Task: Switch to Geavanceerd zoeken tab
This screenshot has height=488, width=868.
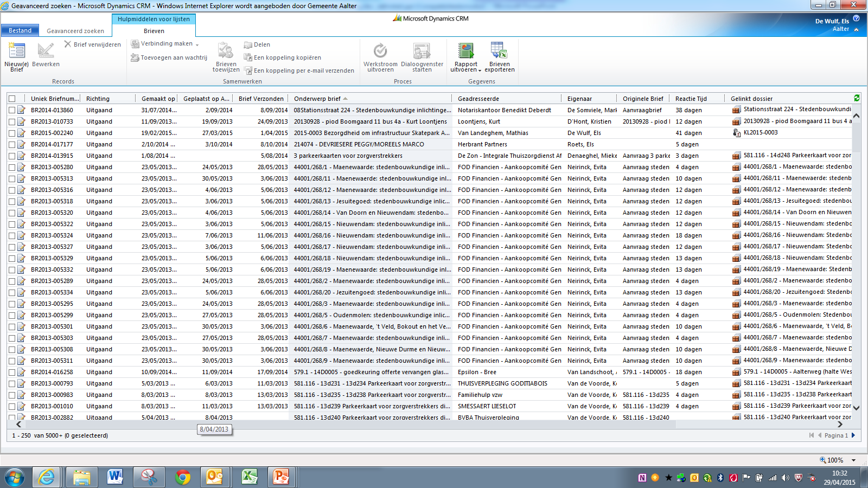Action: (x=75, y=31)
